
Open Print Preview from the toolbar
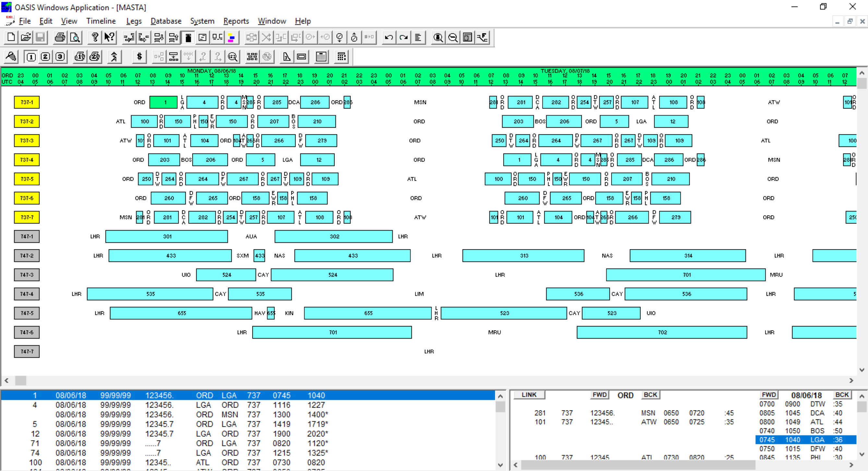(75, 37)
